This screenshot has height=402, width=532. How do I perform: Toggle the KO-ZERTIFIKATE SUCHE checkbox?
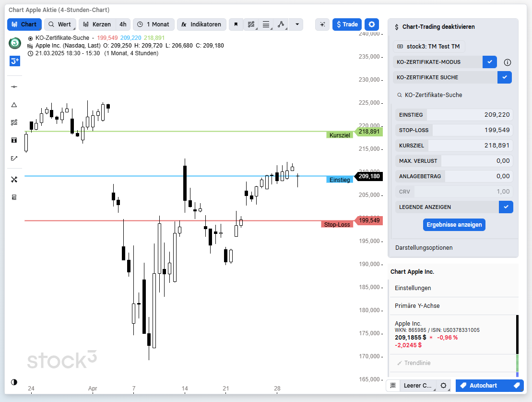(505, 77)
